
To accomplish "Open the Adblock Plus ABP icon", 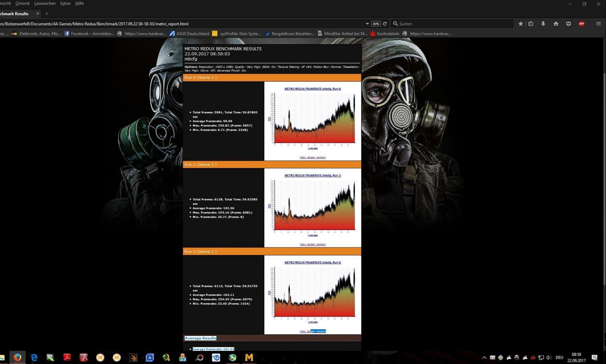I will click(x=581, y=23).
